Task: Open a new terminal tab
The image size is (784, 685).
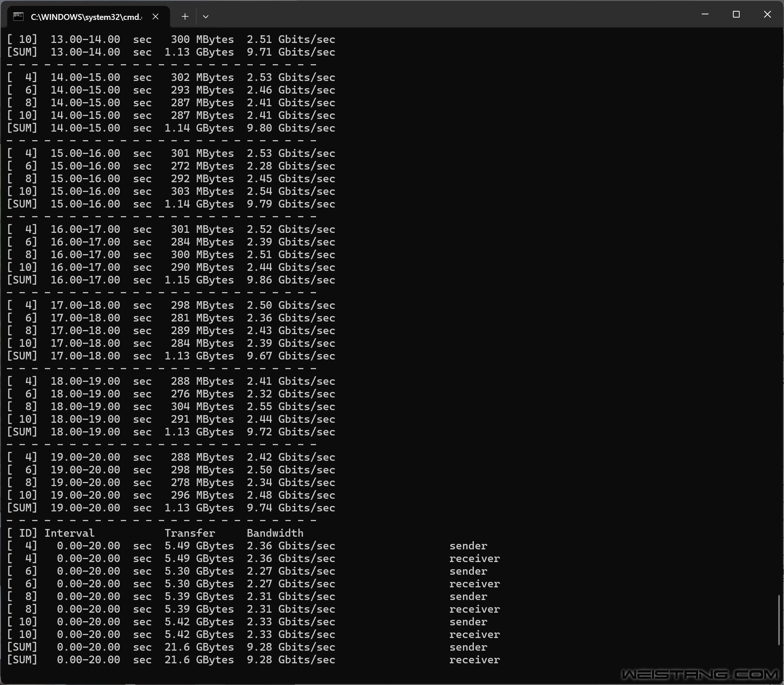Action: coord(185,17)
